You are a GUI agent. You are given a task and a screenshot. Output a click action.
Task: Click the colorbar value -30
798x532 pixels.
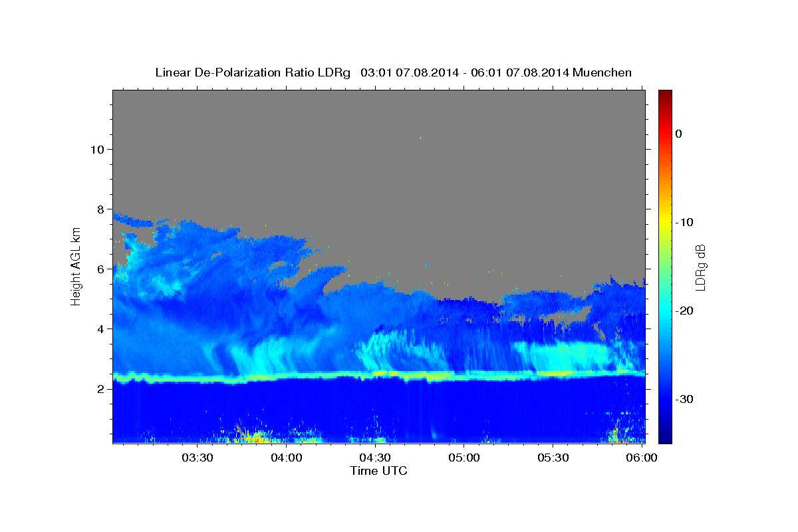point(685,399)
